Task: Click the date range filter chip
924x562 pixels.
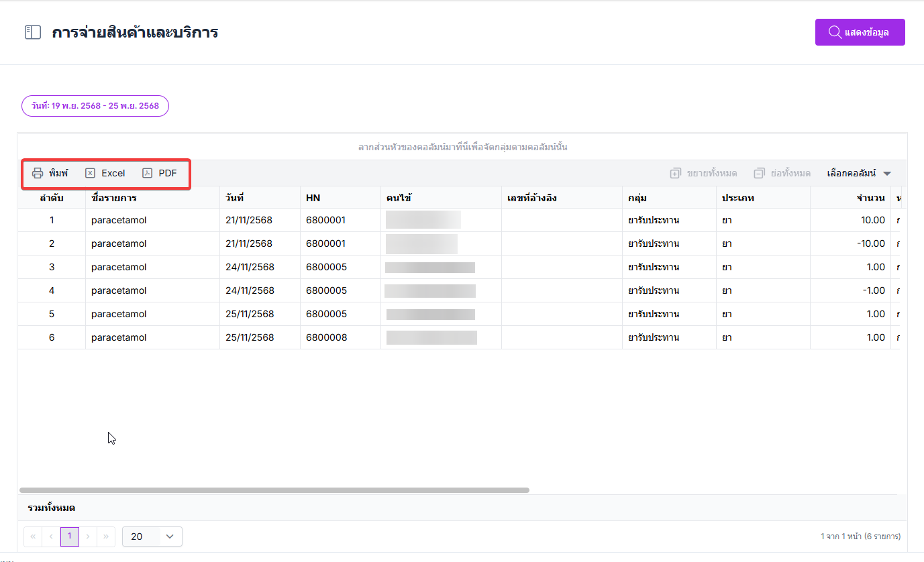Action: 95,106
